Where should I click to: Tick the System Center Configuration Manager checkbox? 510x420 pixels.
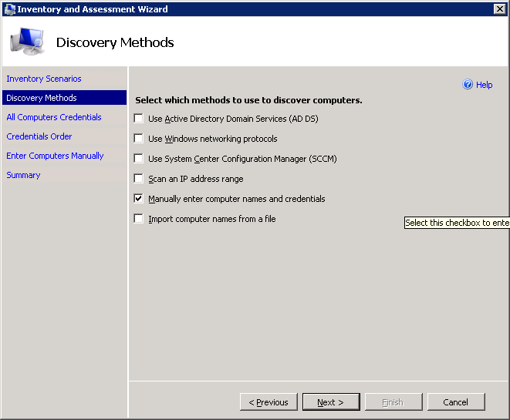click(x=139, y=159)
